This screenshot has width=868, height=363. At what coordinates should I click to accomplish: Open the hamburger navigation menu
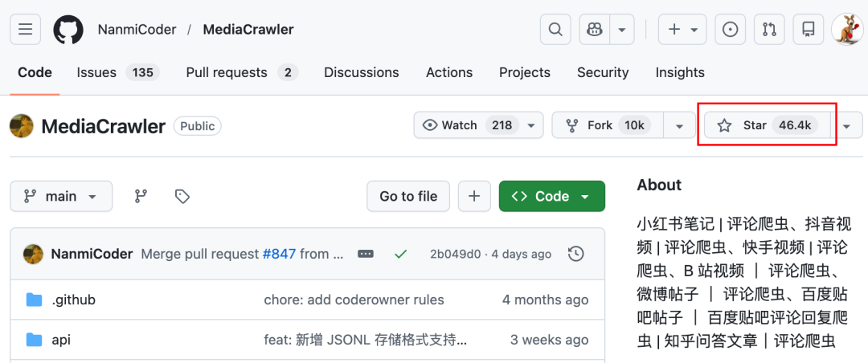click(25, 30)
